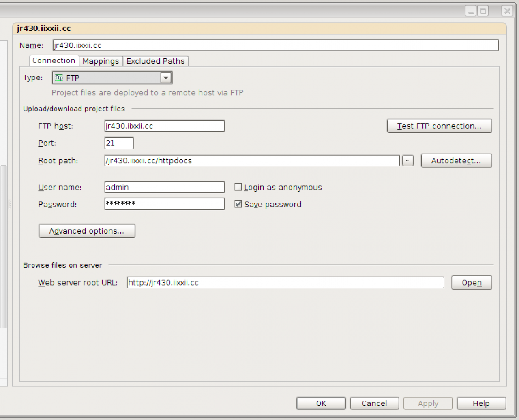Screen dimensions: 519x420
Task: Enable Login as anonymous checkbox
Action: [238, 187]
